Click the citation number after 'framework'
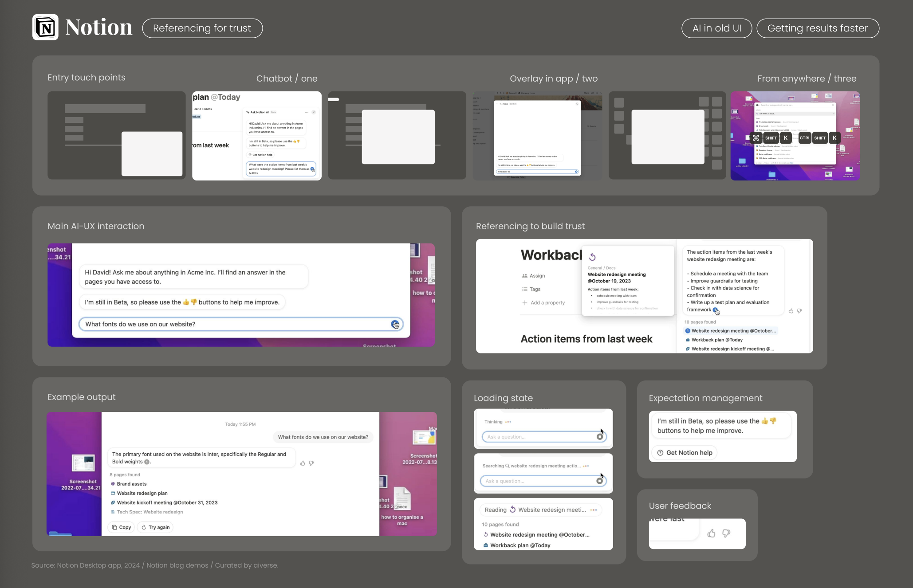Image resolution: width=913 pixels, height=588 pixels. (x=715, y=310)
